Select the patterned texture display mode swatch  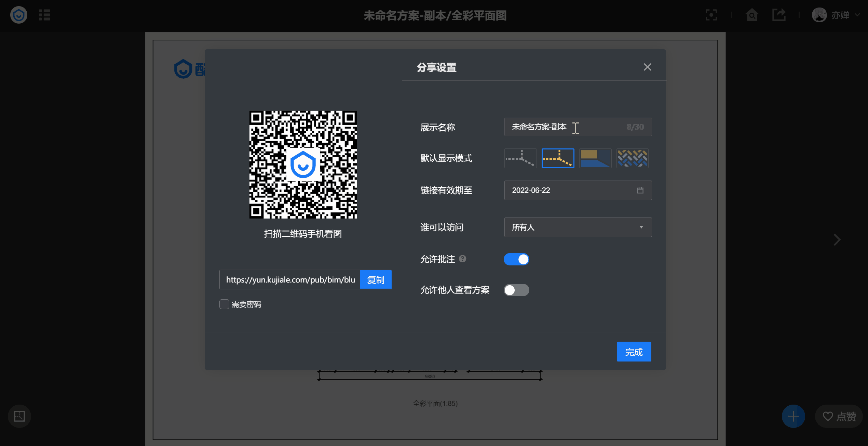point(632,158)
